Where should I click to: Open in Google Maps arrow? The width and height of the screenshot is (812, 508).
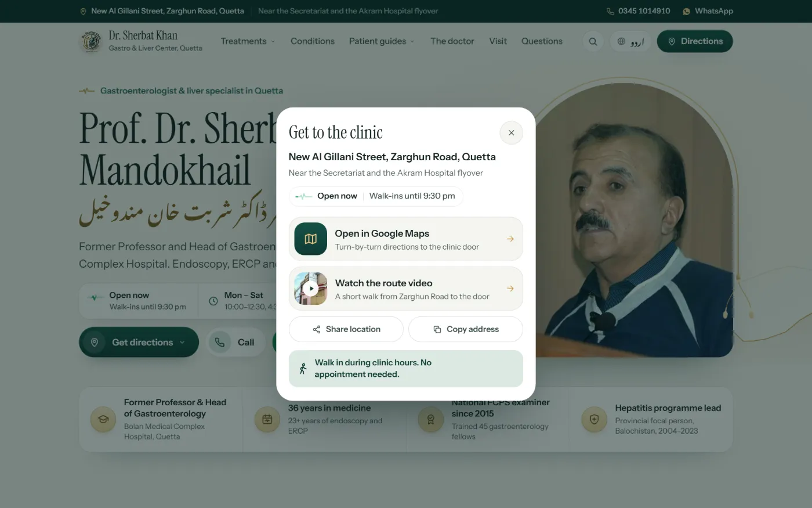point(510,239)
